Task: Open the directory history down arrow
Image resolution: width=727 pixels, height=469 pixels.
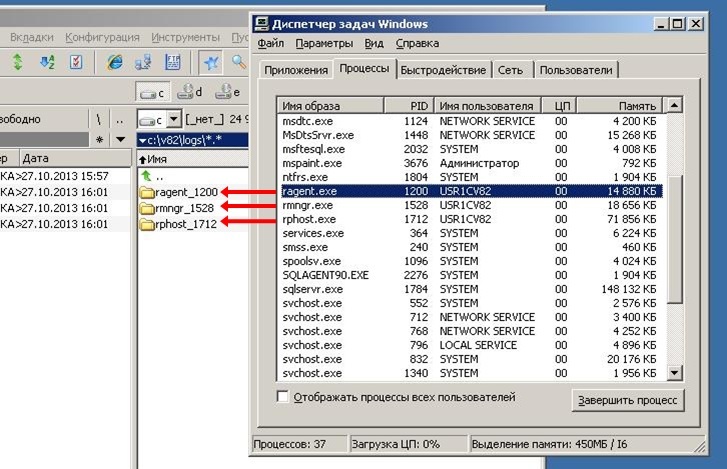Action: click(x=120, y=139)
